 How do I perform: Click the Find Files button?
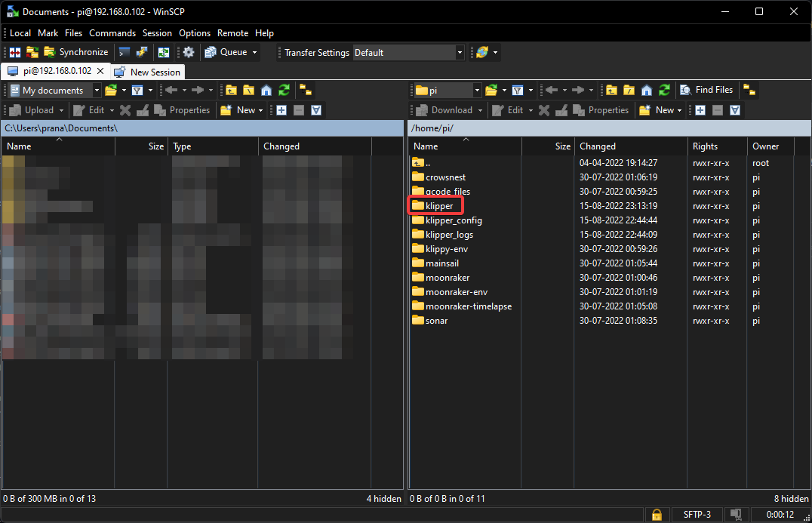[707, 90]
